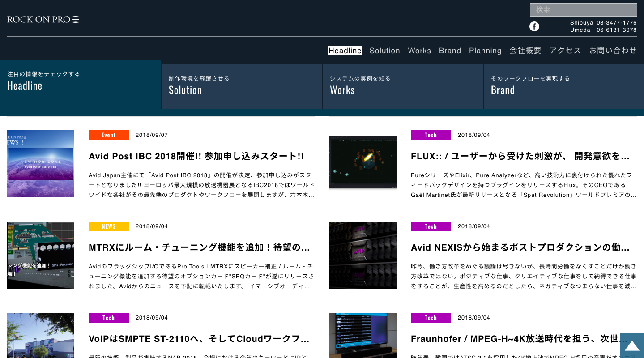
Task: Open the Solution menu item
Action: pyautogui.click(x=384, y=51)
